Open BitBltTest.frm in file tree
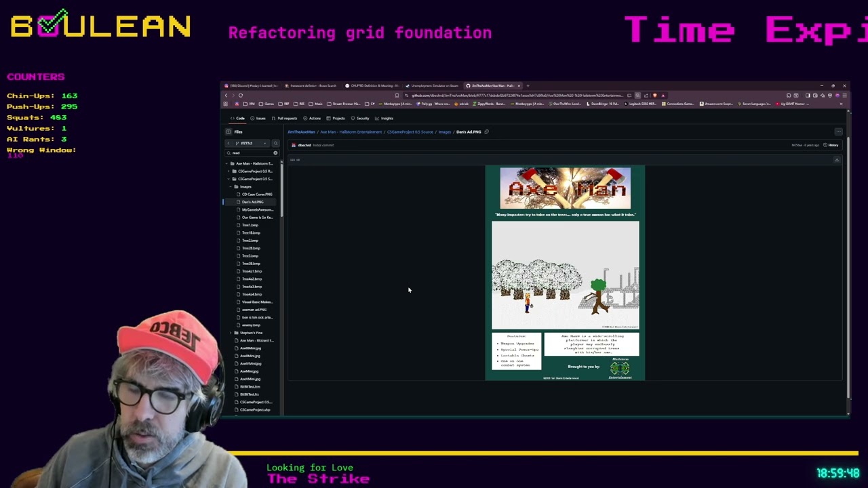Image resolution: width=868 pixels, height=488 pixels. click(250, 386)
